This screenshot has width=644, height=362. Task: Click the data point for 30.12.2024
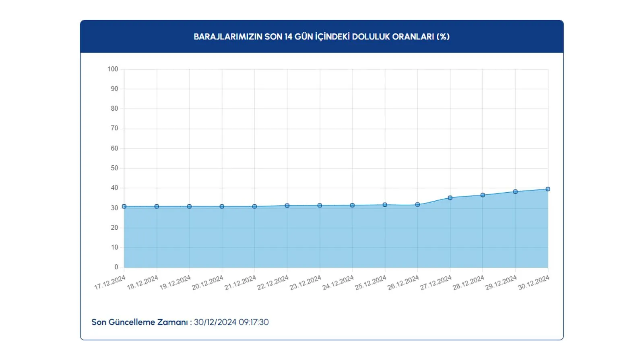coord(548,189)
